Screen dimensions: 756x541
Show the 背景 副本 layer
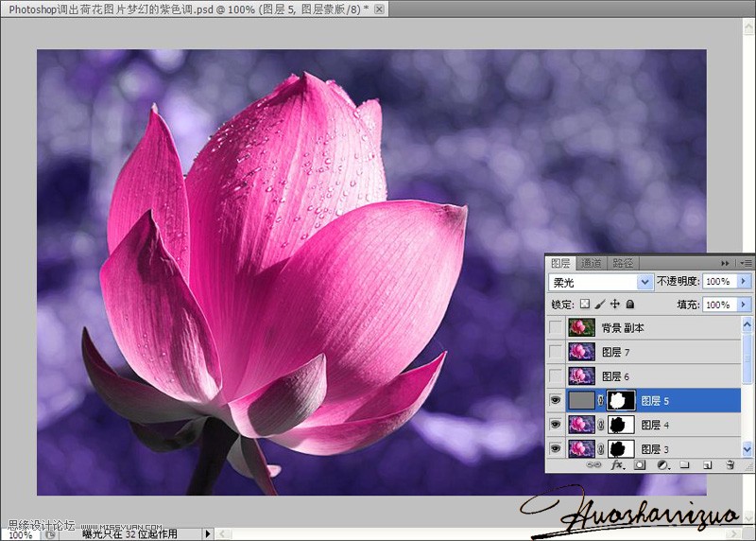click(556, 327)
